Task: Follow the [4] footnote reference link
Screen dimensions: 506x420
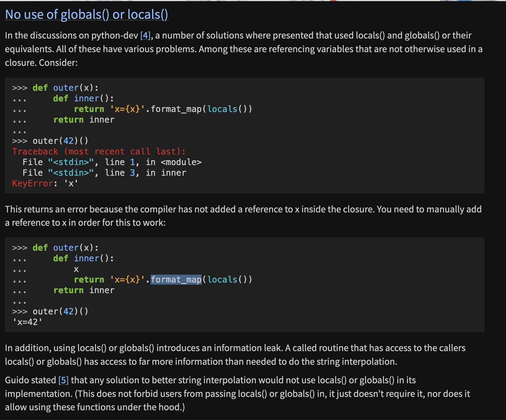Action: pos(145,36)
